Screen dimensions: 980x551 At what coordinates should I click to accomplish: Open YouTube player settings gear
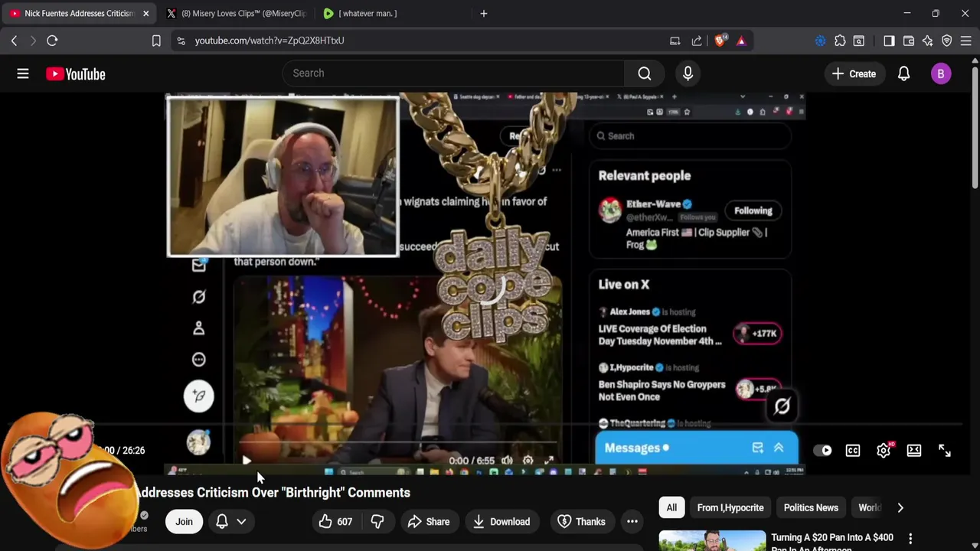[884, 451]
